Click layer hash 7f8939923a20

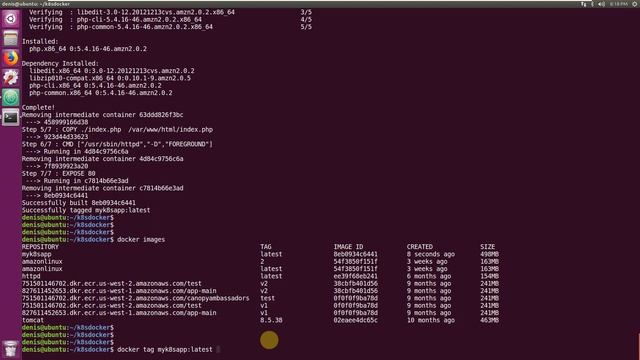coord(66,166)
